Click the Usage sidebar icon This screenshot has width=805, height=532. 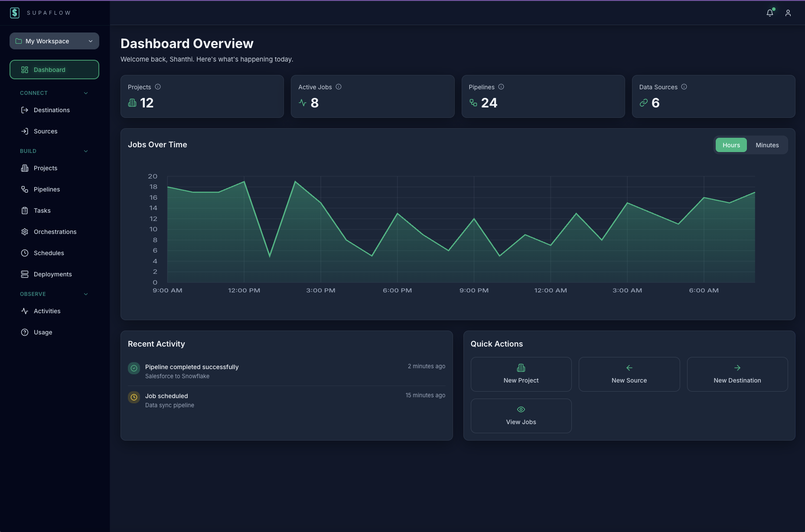point(25,332)
